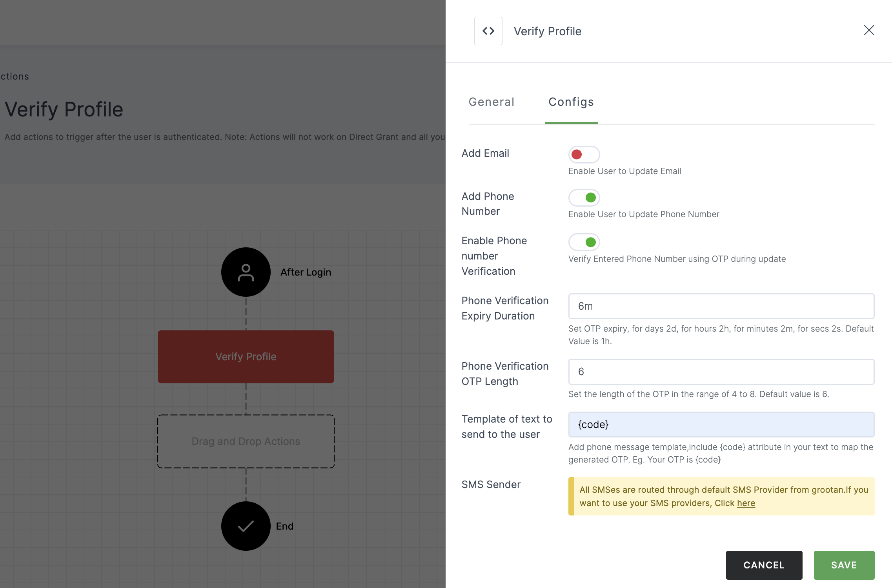Click the Phone Verification OTP Length field
Screen dimensions: 892x588
(x=721, y=372)
